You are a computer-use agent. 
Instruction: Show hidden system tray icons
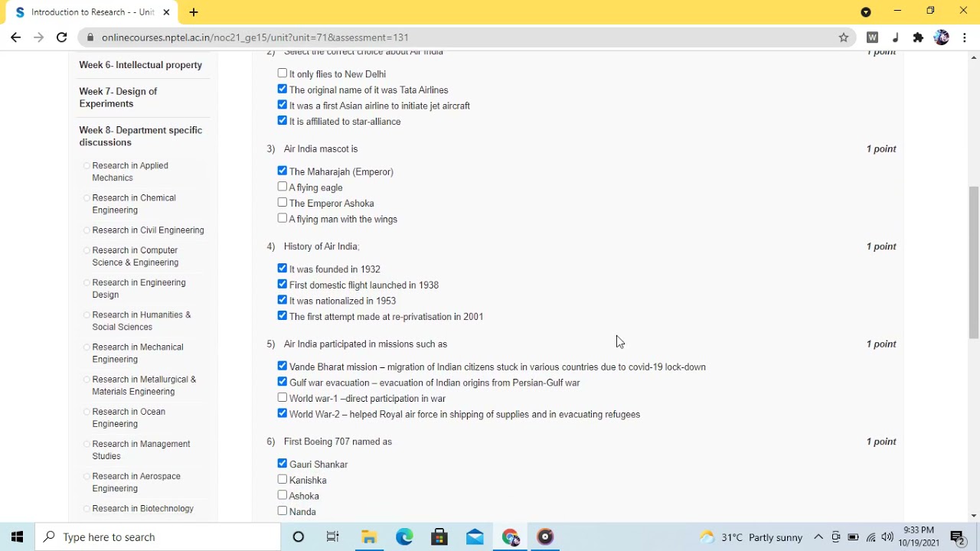[818, 537]
